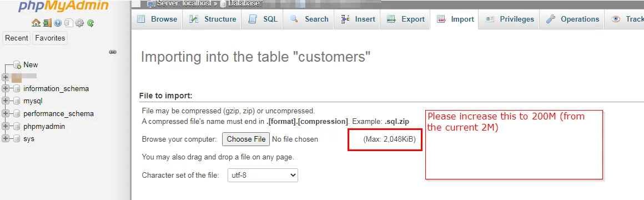Open navigation panel settings gear icon

tap(79, 23)
